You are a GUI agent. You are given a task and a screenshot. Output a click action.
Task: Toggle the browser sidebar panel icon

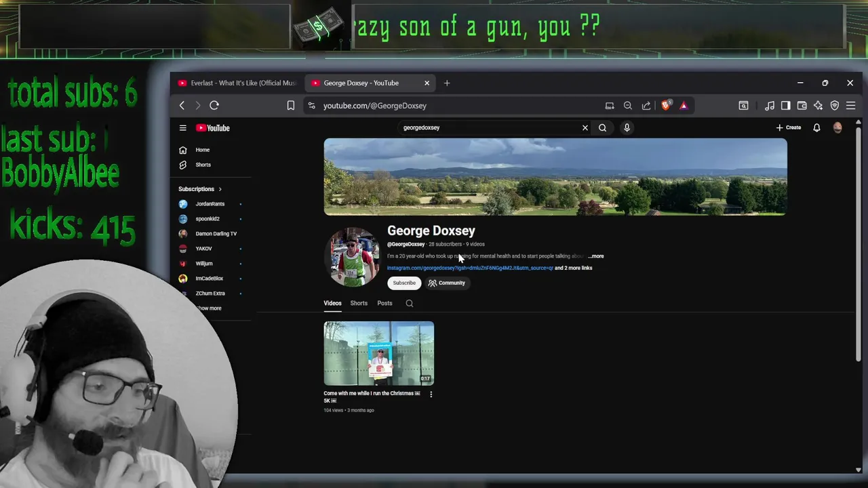[785, 105]
